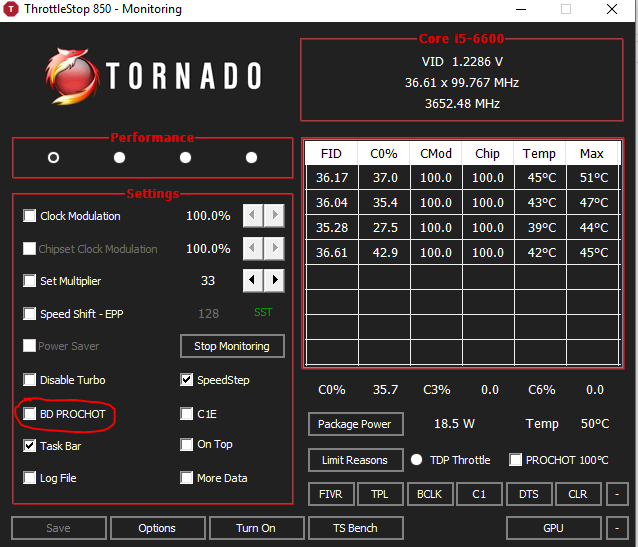Decrease Clock Modulation with left arrow
This screenshot has height=547, width=638.
click(253, 215)
